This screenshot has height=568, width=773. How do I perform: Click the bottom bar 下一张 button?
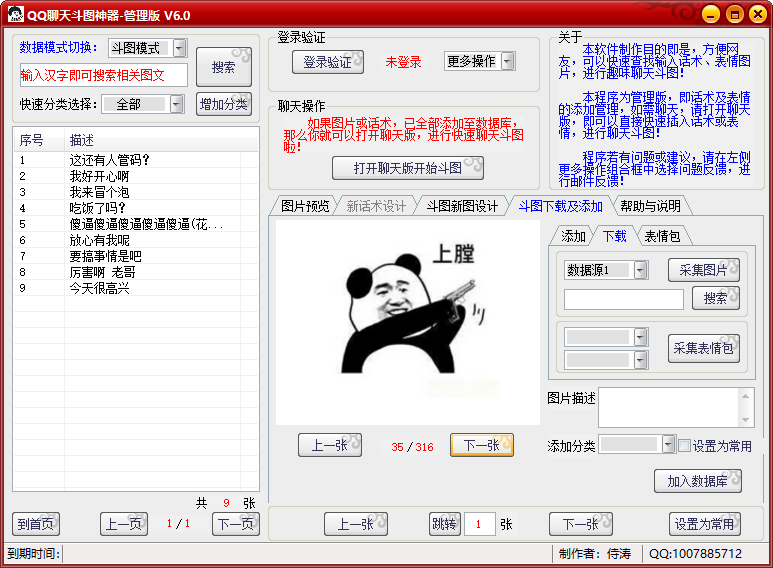point(581,524)
